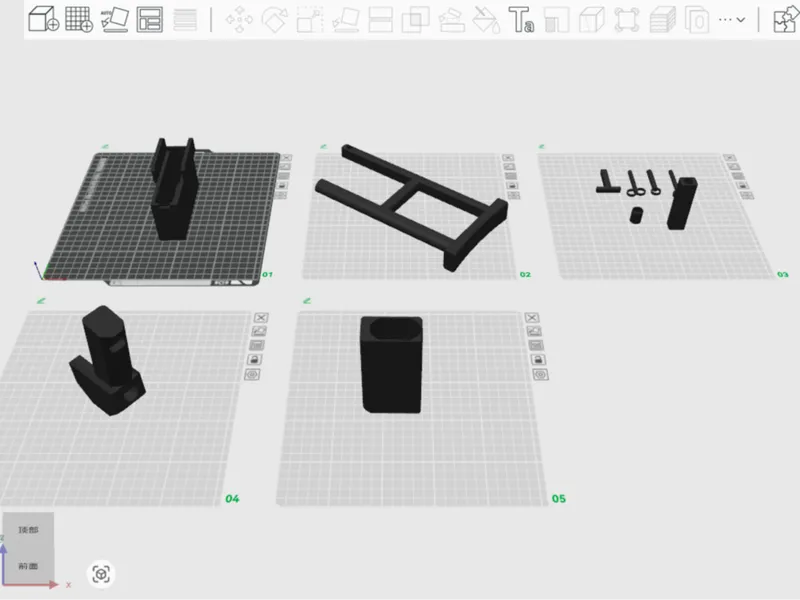Image resolution: width=800 pixels, height=600 pixels.
Task: Select the Mesh boolean tool
Action: point(415,19)
